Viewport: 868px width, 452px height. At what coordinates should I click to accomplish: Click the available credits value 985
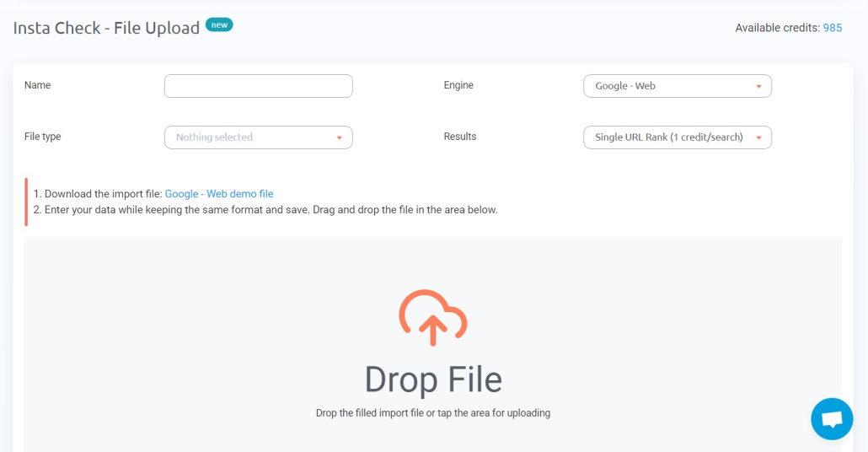pyautogui.click(x=833, y=28)
